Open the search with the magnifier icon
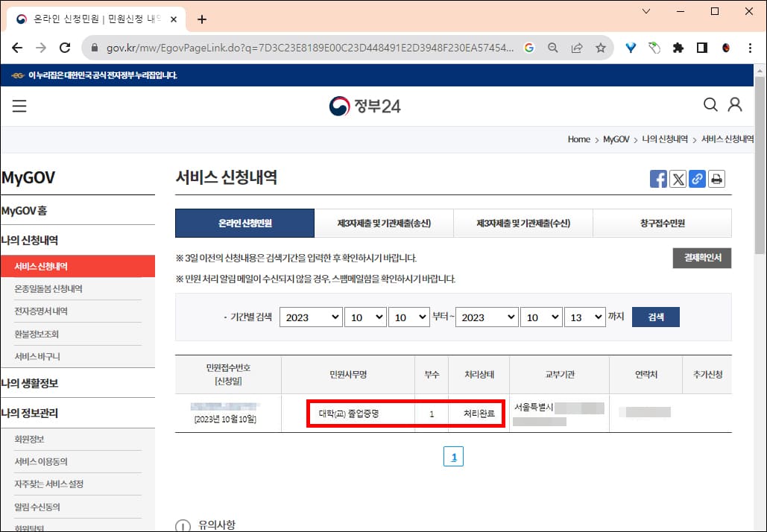This screenshot has height=532, width=767. coord(710,105)
